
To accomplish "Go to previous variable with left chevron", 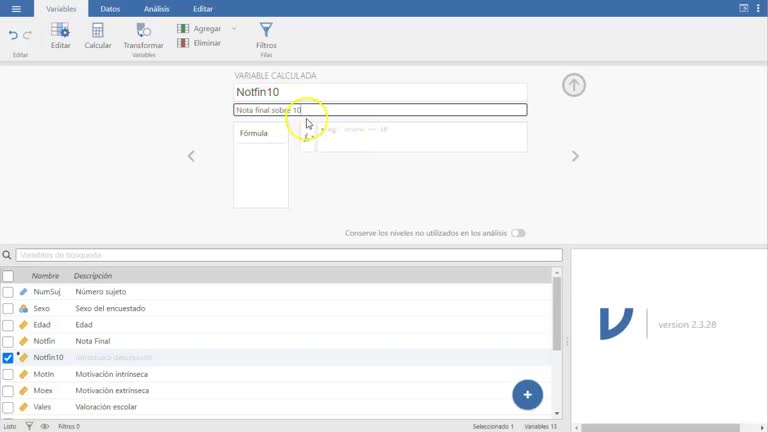I will point(191,156).
